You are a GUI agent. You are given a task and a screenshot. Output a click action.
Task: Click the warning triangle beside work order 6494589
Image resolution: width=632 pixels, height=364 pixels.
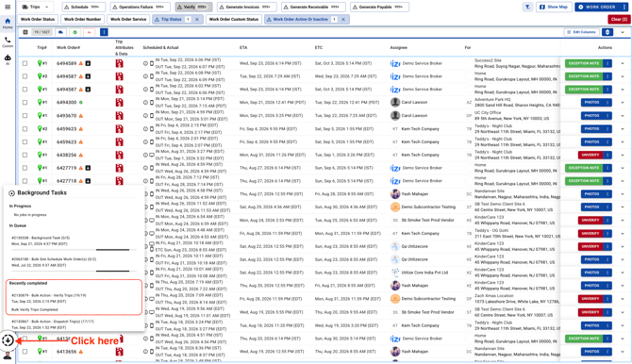pos(80,63)
